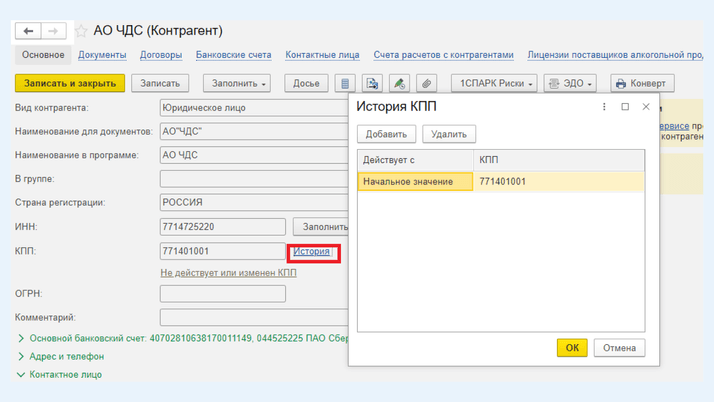Screen dimensions: 714x402
Task: Click the back navigation arrow
Action: [29, 32]
